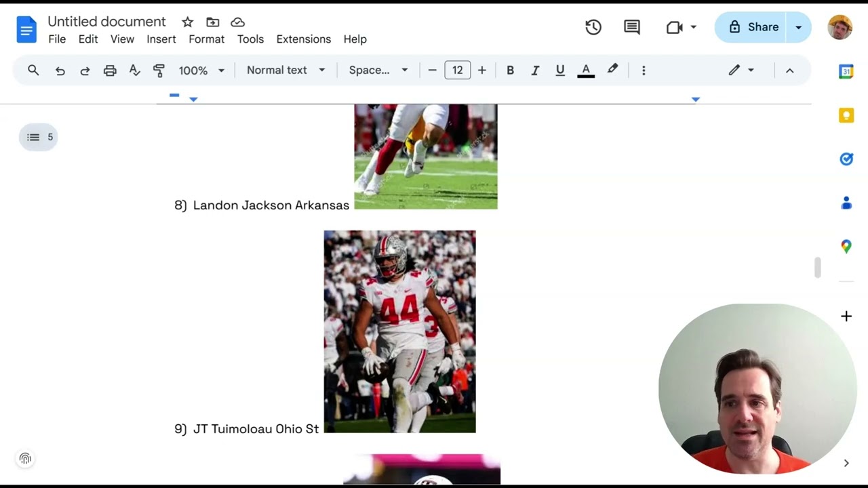This screenshot has height=488, width=868.
Task: Search the menus magnifier icon
Action: click(33, 70)
